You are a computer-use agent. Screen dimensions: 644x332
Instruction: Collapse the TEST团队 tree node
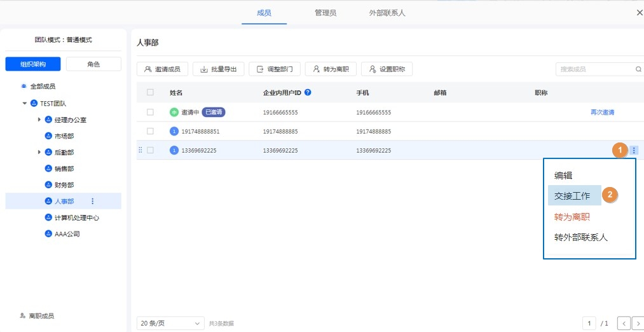[25, 103]
